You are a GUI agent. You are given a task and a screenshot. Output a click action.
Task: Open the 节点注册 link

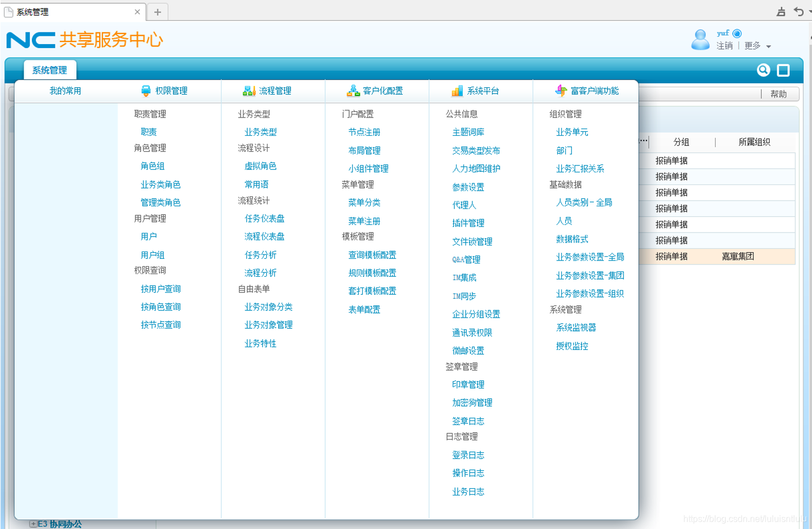pyautogui.click(x=364, y=132)
